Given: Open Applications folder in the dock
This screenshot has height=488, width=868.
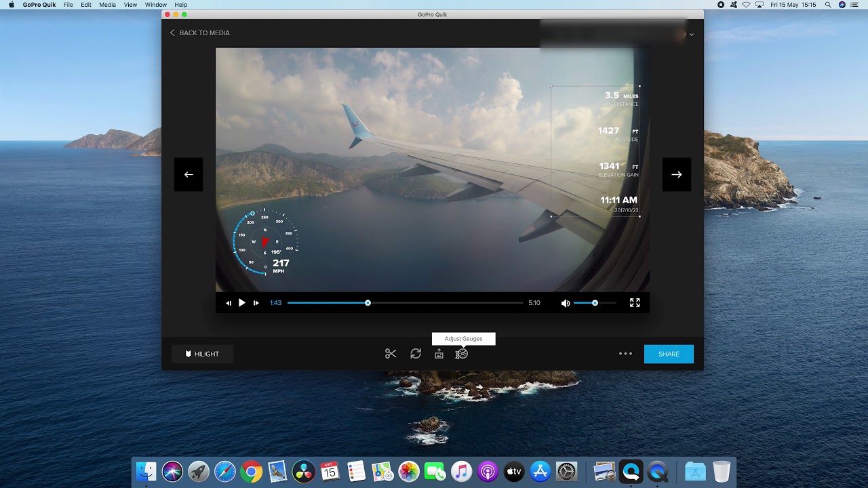Looking at the screenshot, I should (695, 471).
